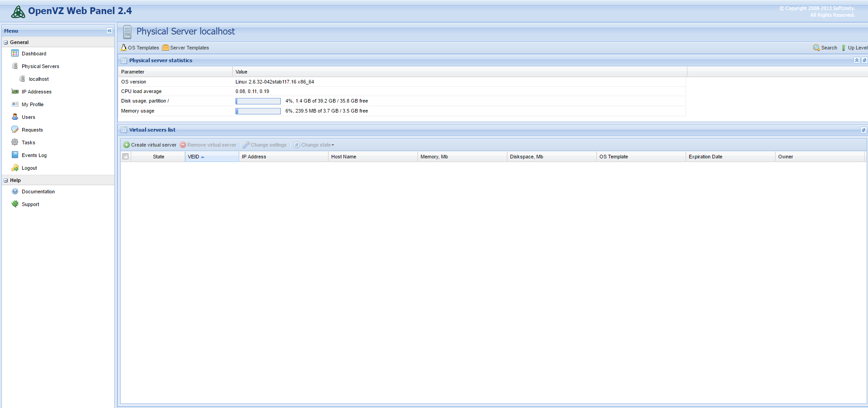The height and width of the screenshot is (408, 868).
Task: Click the Server Templates toolbar button
Action: 186,48
